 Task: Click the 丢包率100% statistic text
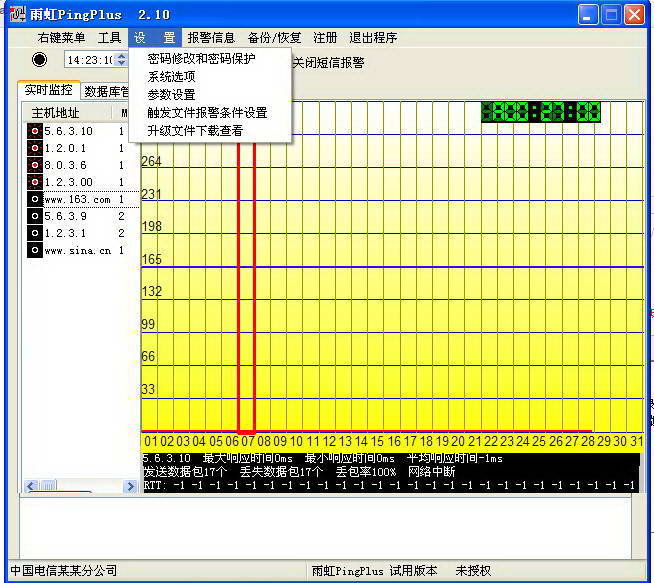pyautogui.click(x=366, y=472)
